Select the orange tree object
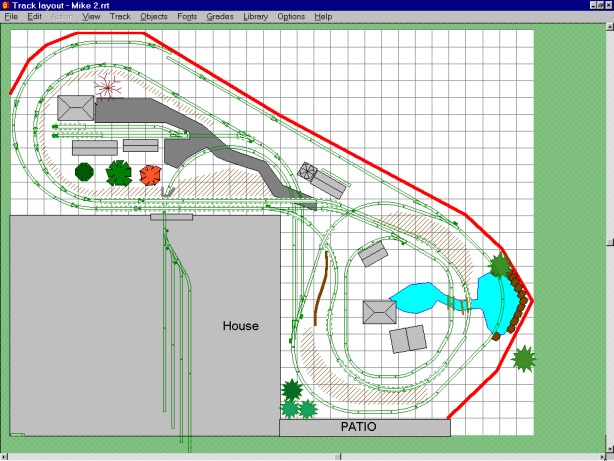This screenshot has height=461, width=614. pos(150,175)
